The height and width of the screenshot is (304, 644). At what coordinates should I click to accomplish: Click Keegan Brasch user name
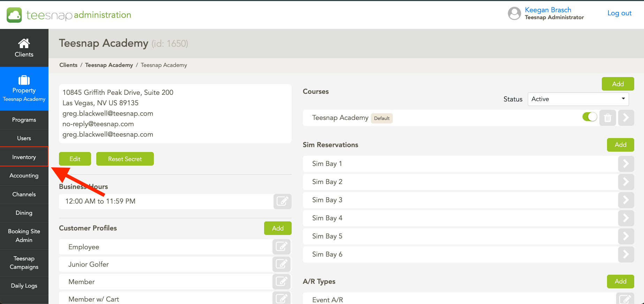pos(548,10)
